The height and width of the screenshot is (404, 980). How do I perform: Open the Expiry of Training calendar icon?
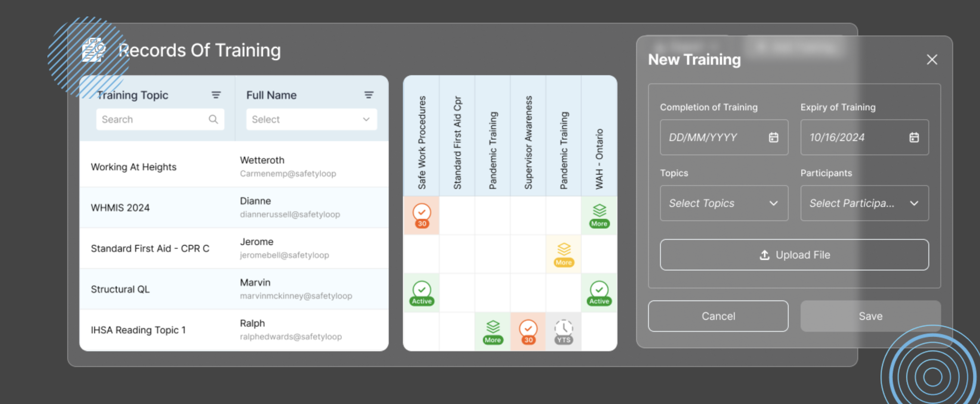[x=914, y=137]
